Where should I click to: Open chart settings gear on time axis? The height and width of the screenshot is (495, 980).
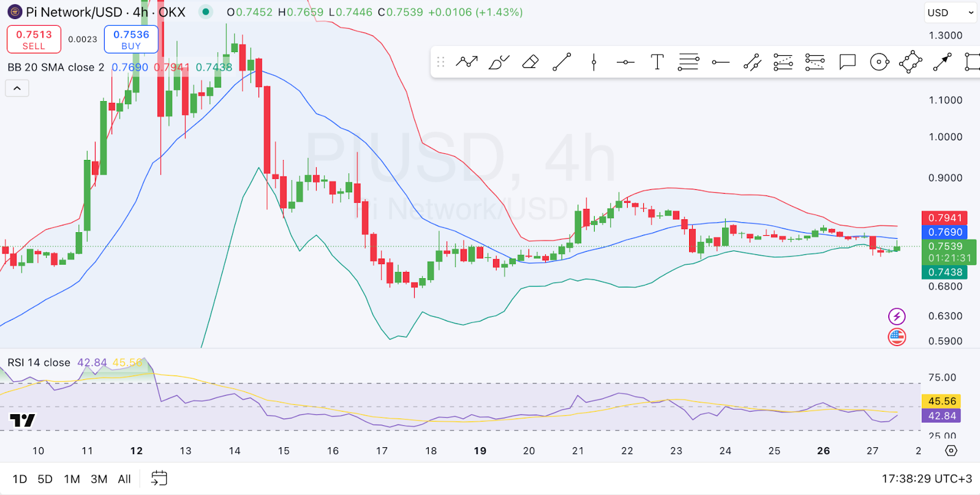point(951,451)
